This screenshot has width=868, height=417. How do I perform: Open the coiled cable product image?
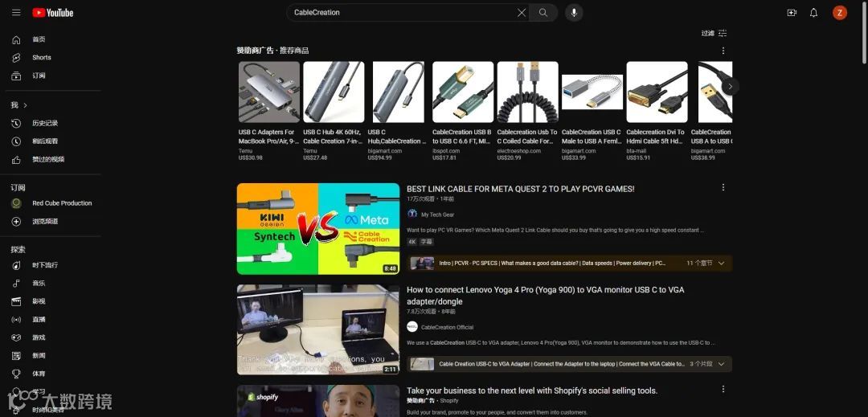tap(527, 92)
